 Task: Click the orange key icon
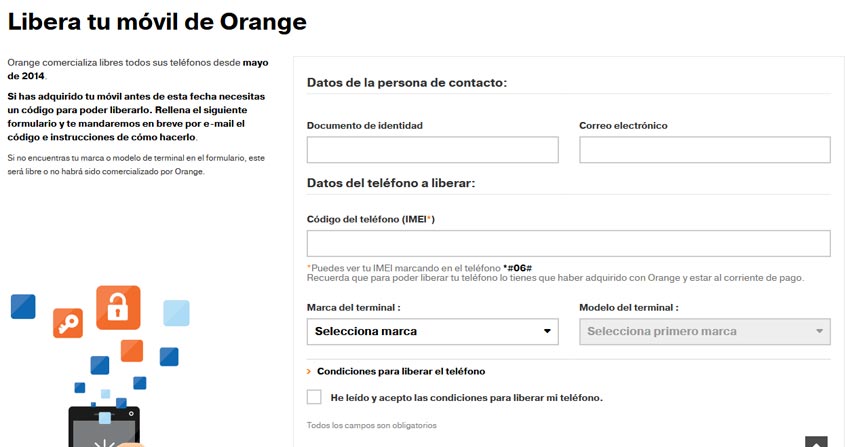coord(68,323)
